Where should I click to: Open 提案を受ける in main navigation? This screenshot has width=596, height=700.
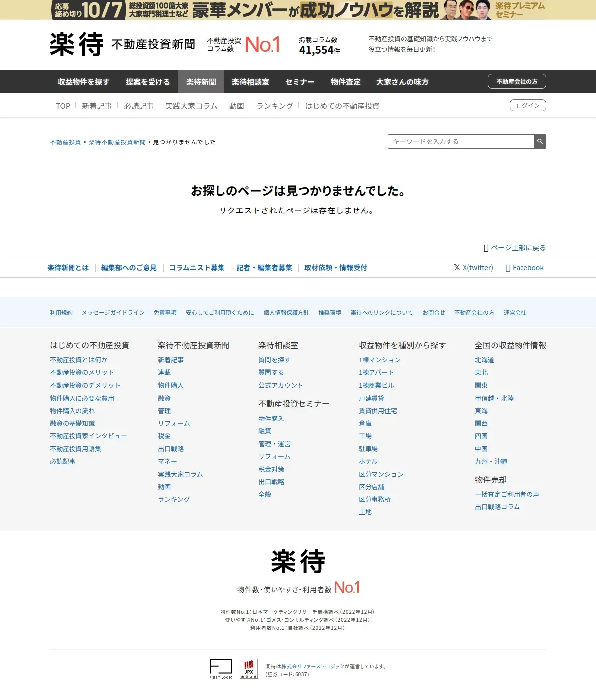(x=148, y=82)
